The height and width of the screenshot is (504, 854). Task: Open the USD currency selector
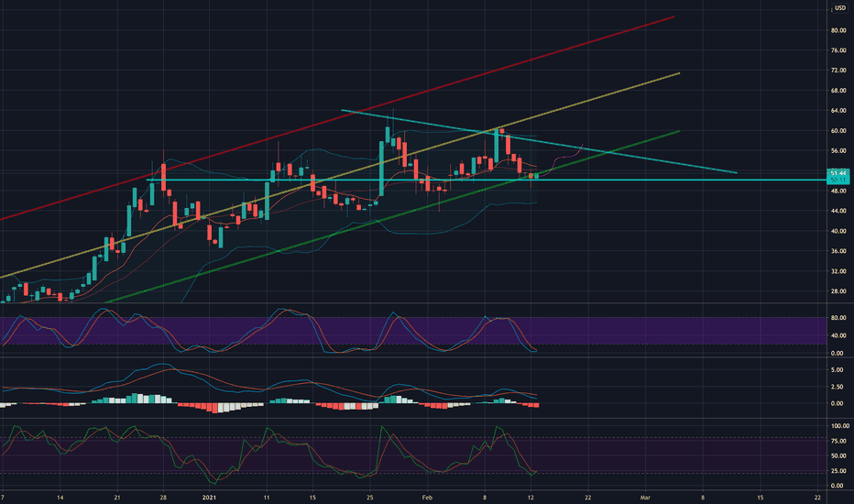[840, 8]
